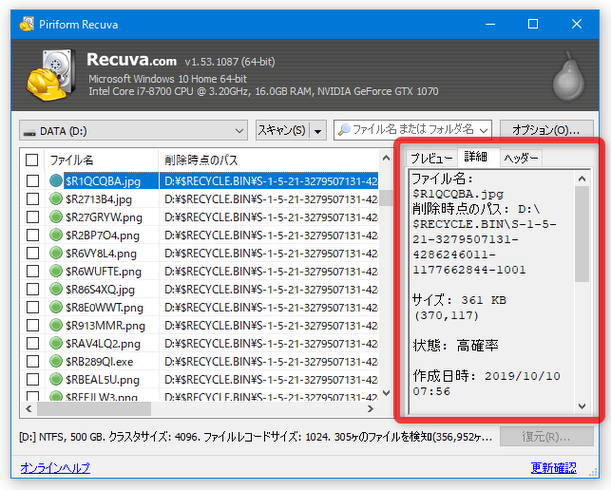
Task: Click the Recuva app icon in the title bar
Action: click(26, 24)
